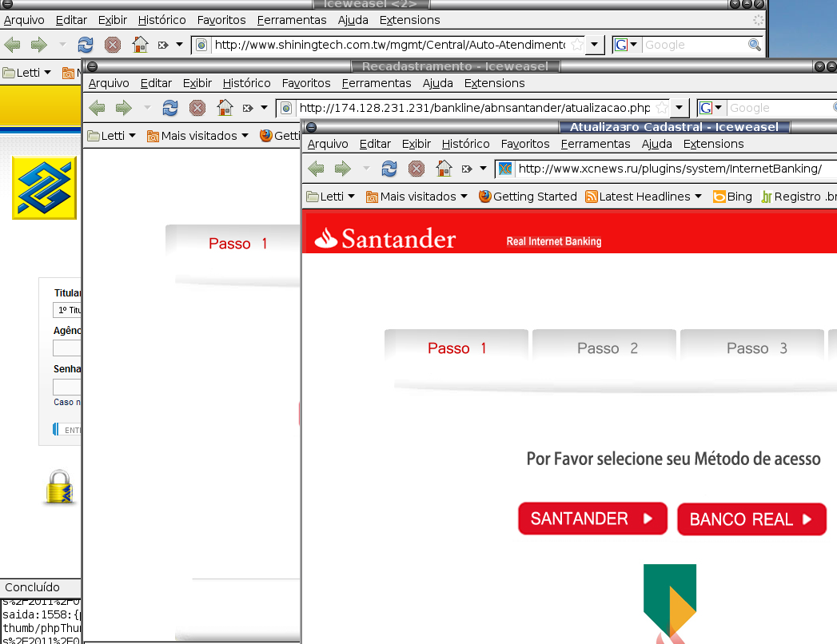837x644 pixels.
Task: Open Arquivo menu in Atualização Cadastral window
Action: click(328, 144)
